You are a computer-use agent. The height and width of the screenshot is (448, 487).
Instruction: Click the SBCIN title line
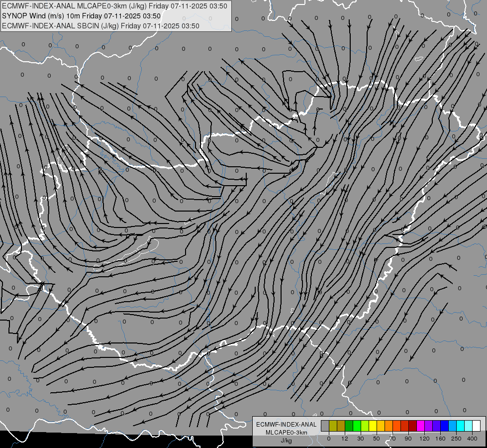[x=100, y=26]
